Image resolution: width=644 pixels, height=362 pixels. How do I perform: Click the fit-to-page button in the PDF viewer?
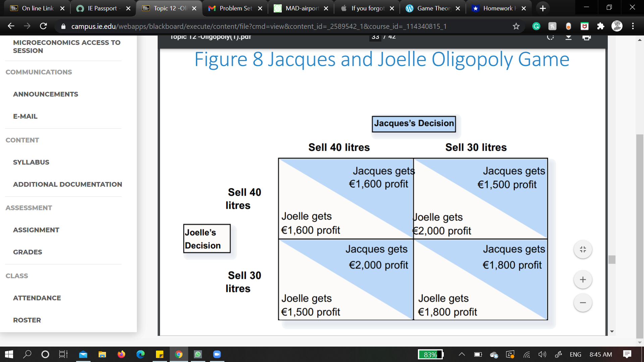coord(583,249)
